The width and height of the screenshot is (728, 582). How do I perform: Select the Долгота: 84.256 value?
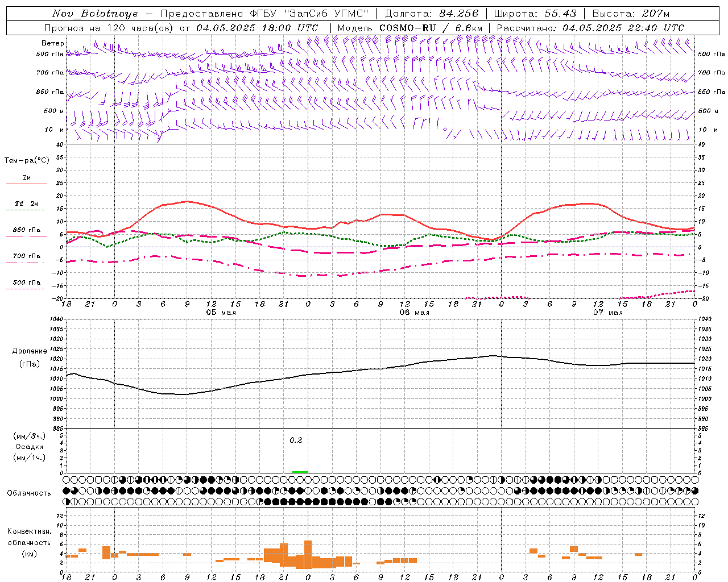(x=432, y=14)
